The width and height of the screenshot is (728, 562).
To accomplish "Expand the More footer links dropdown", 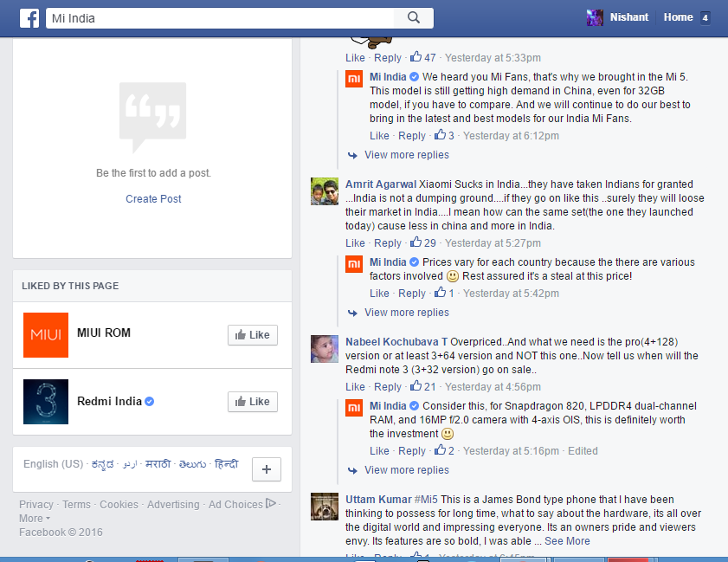I will pos(34,518).
